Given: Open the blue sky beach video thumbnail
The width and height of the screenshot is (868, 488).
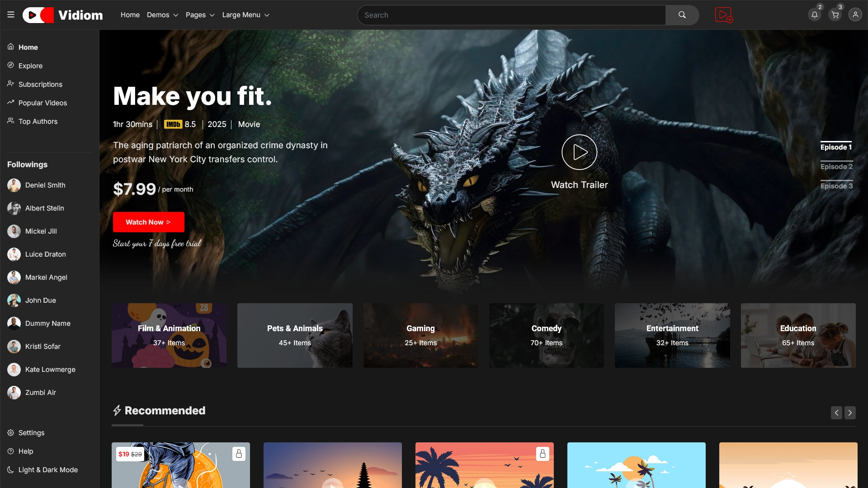Looking at the screenshot, I should (x=637, y=465).
